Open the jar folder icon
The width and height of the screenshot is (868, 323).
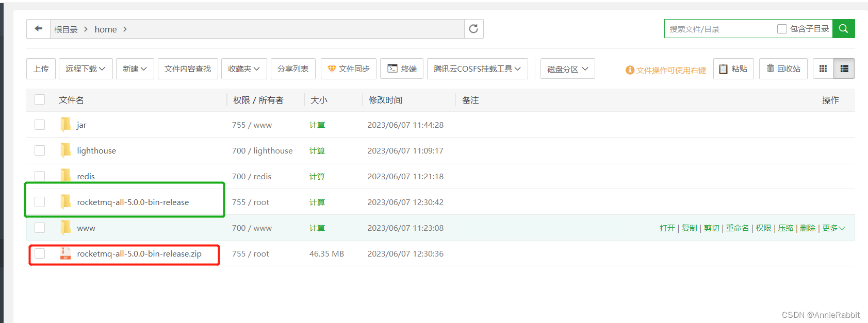(65, 124)
